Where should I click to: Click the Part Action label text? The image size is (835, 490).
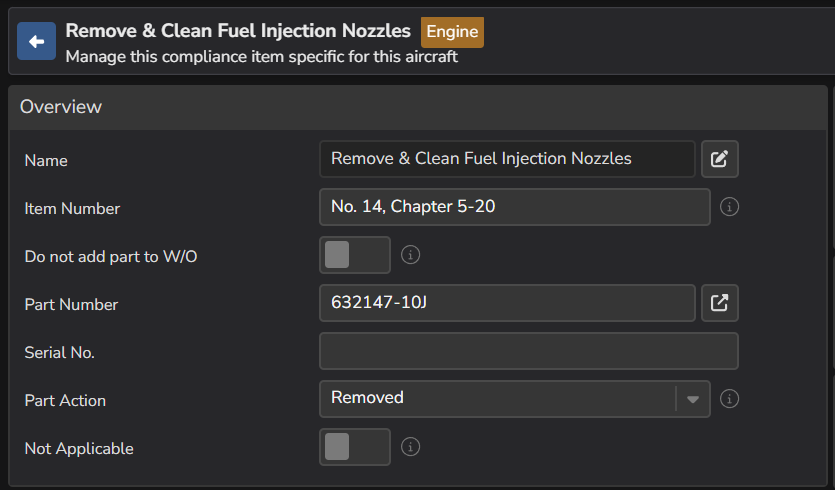(x=65, y=400)
